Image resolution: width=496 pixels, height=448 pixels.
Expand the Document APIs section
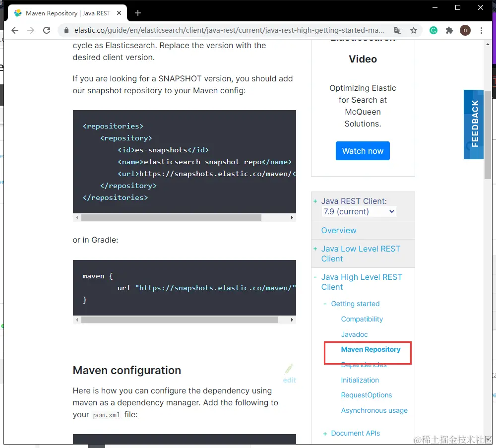tap(325, 434)
